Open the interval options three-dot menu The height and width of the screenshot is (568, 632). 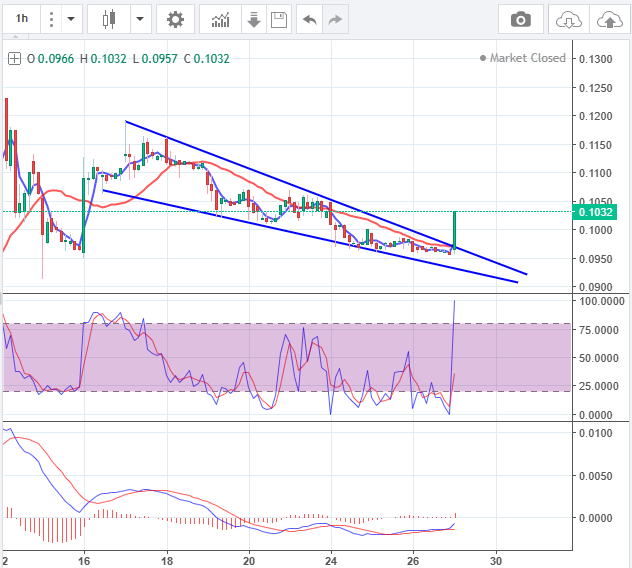pyautogui.click(x=51, y=19)
